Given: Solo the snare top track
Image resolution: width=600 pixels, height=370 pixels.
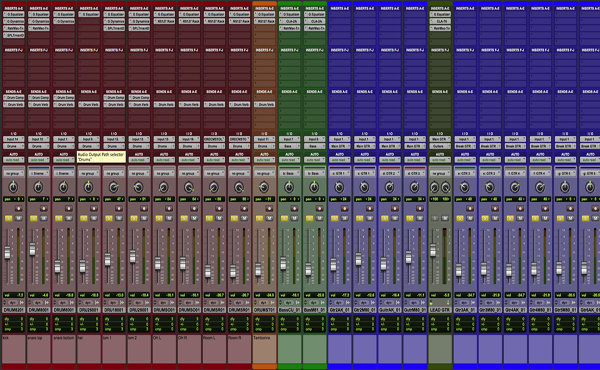Looking at the screenshot, I should [34, 218].
